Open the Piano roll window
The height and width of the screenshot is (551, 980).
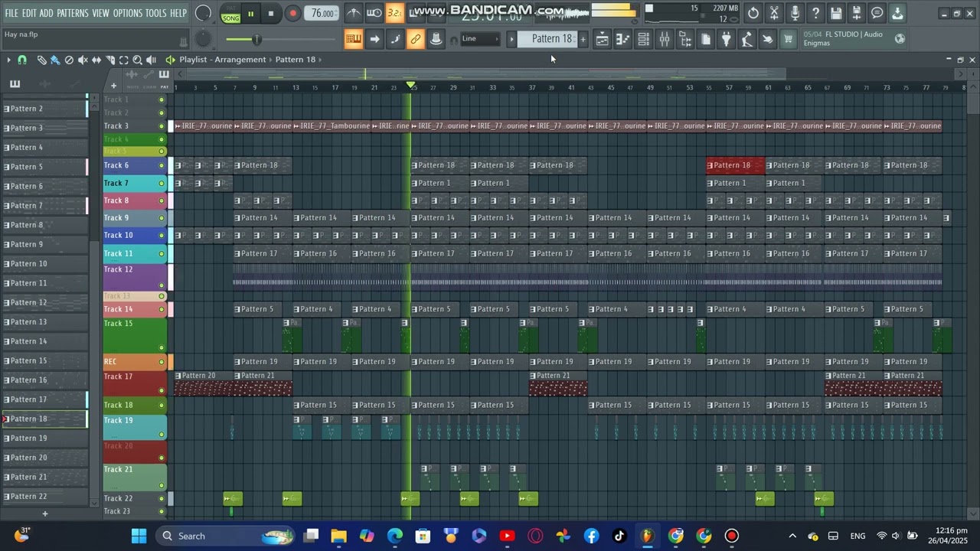(x=623, y=39)
